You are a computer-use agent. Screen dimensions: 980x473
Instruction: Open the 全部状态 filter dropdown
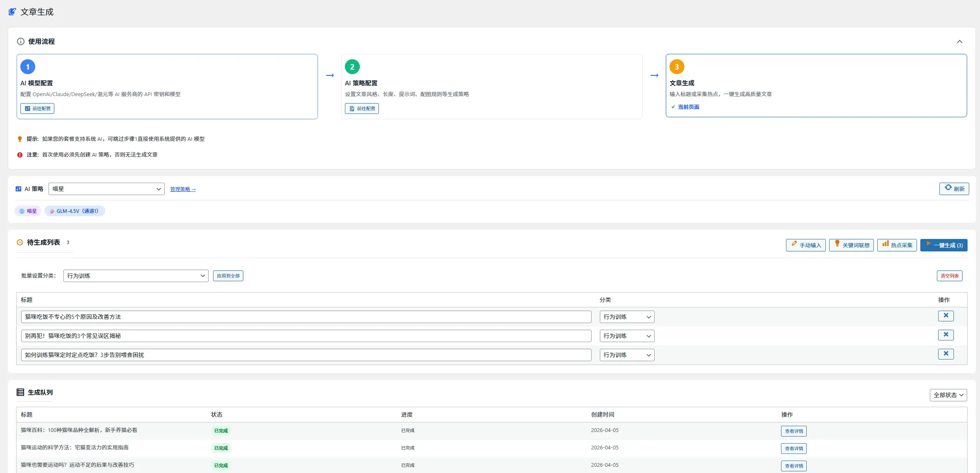948,395
